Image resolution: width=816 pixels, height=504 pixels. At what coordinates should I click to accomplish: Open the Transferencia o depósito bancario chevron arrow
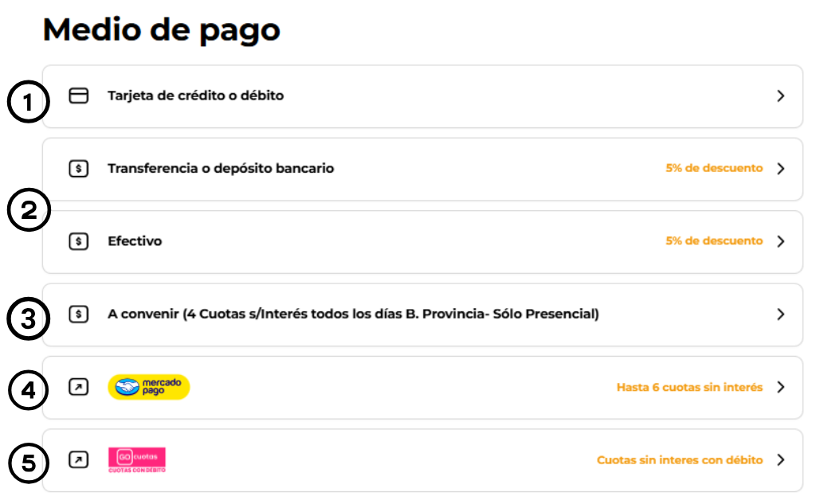pos(781,169)
